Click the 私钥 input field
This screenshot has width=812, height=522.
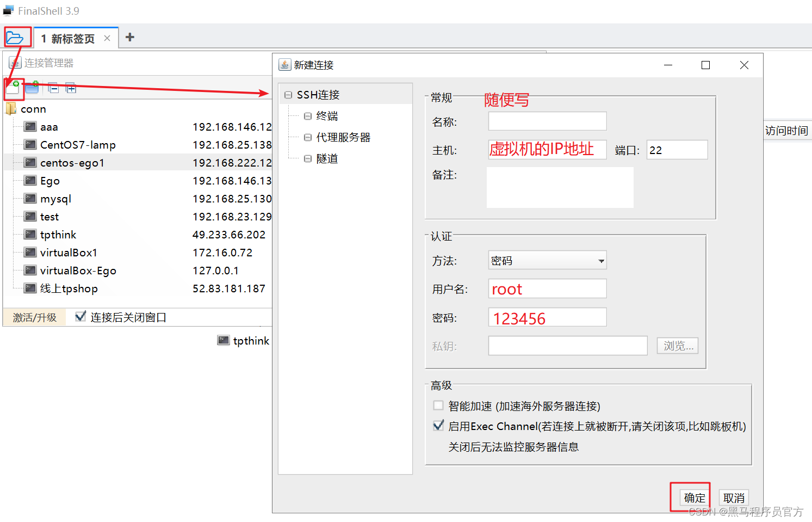tap(568, 346)
